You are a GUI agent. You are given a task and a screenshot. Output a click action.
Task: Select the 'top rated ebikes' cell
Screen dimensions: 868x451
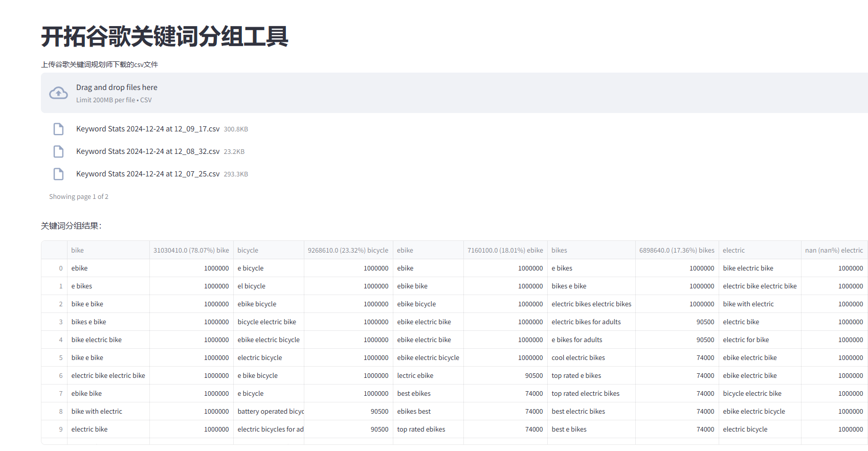tap(421, 429)
